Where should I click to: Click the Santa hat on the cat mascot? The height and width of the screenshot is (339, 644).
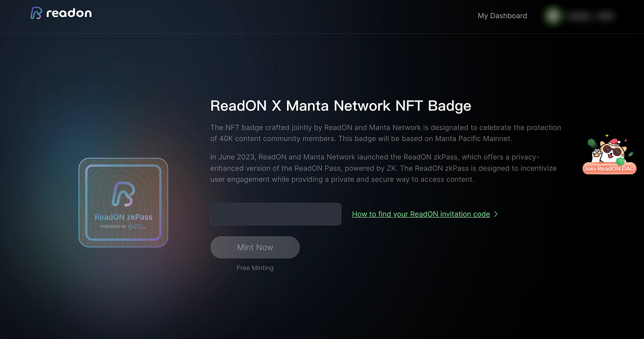614,143
